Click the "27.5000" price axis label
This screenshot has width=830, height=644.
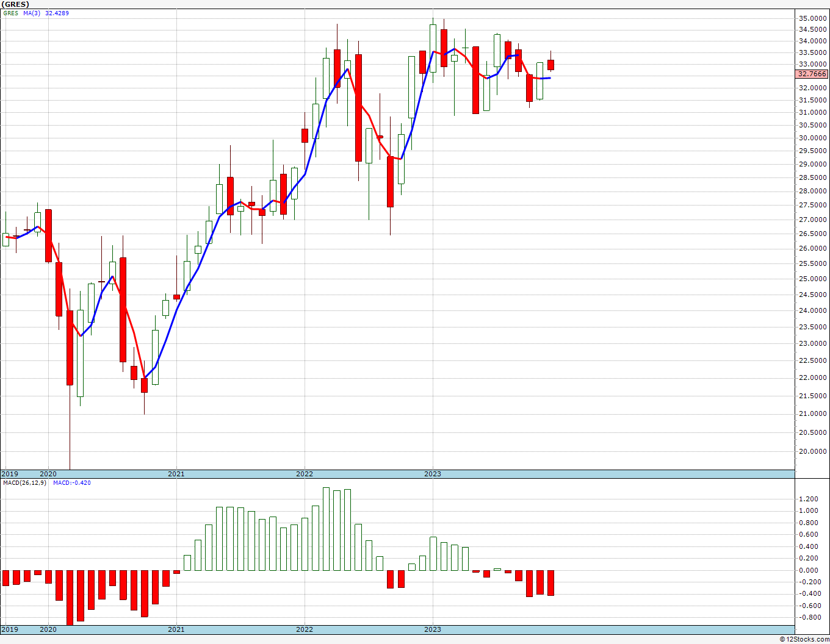(x=813, y=206)
